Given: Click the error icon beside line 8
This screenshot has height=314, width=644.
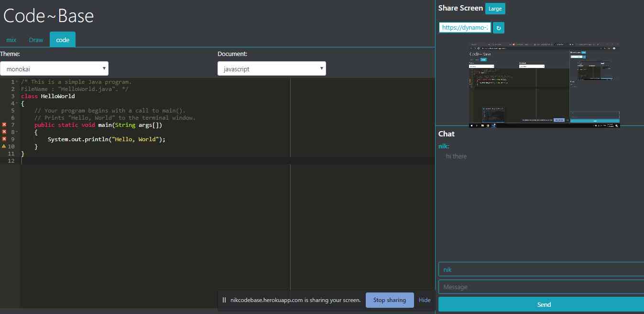Looking at the screenshot, I should pyautogui.click(x=4, y=132).
